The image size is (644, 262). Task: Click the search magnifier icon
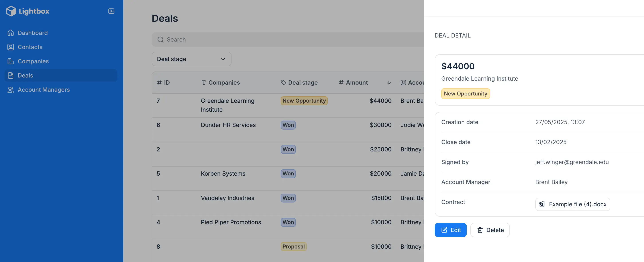click(x=161, y=40)
